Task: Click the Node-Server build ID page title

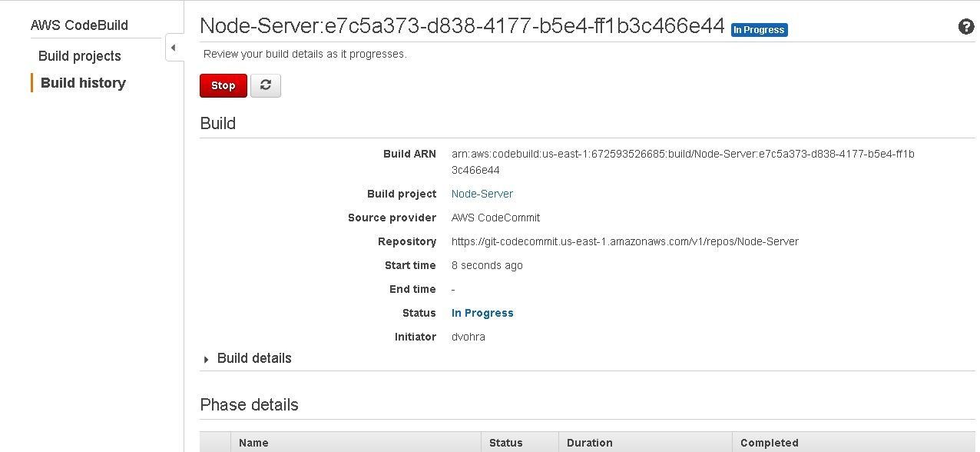Action: (x=462, y=26)
